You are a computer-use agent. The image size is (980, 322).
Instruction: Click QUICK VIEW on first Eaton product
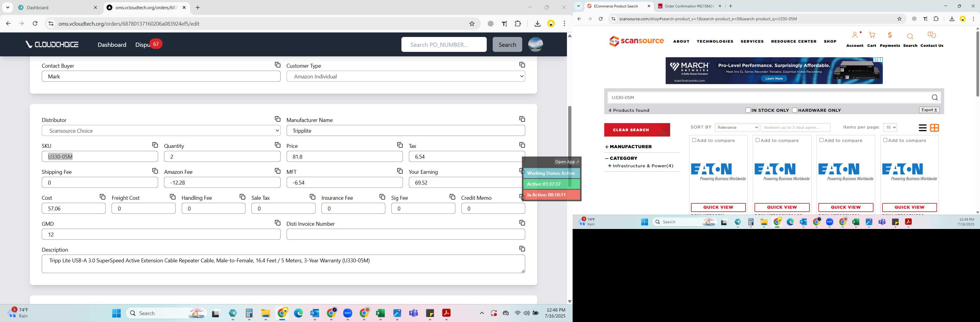point(718,207)
